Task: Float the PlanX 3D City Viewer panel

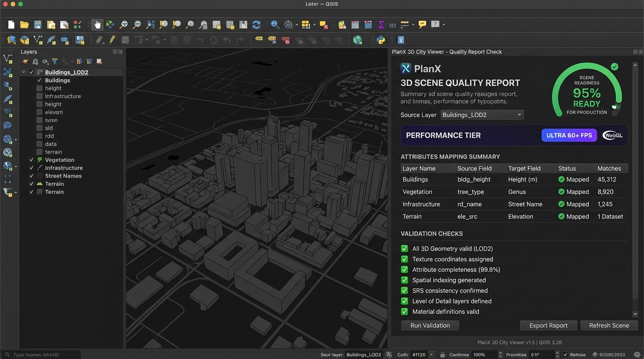Action: click(635, 52)
